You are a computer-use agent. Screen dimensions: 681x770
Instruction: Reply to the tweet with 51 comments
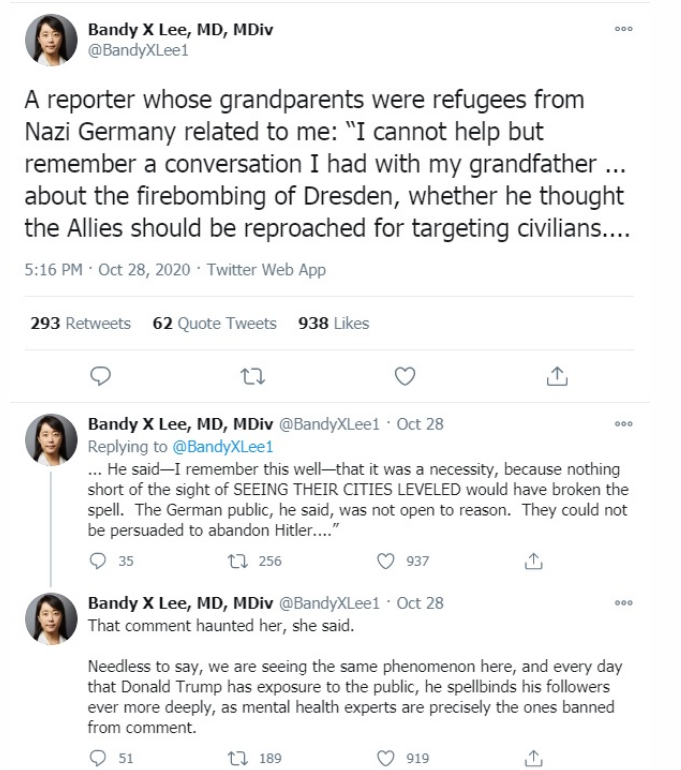click(x=98, y=758)
